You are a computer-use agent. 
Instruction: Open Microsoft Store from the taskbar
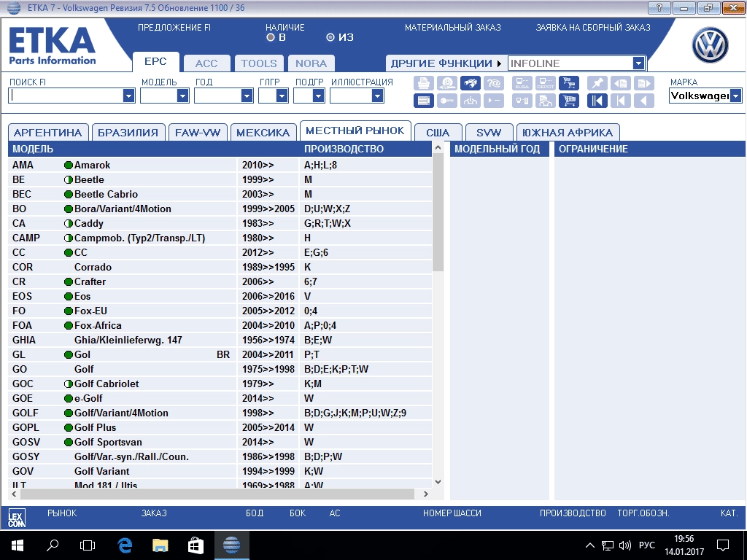tap(196, 545)
